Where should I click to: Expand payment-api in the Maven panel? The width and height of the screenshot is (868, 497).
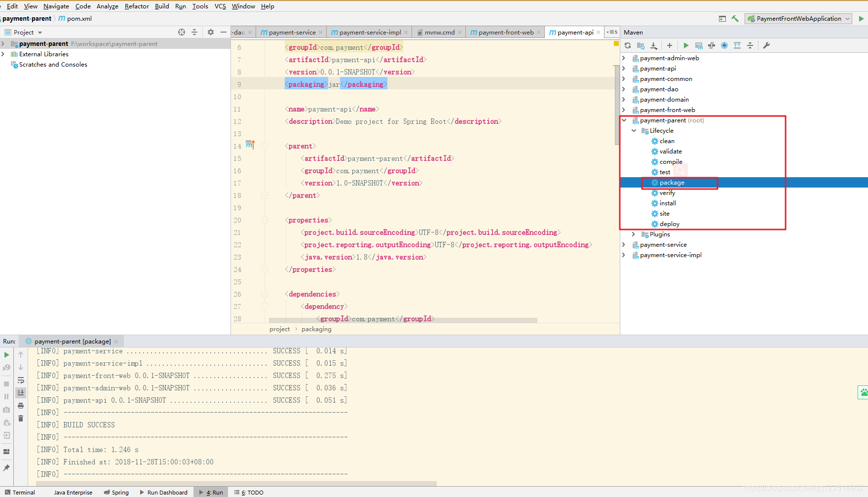[x=624, y=69]
